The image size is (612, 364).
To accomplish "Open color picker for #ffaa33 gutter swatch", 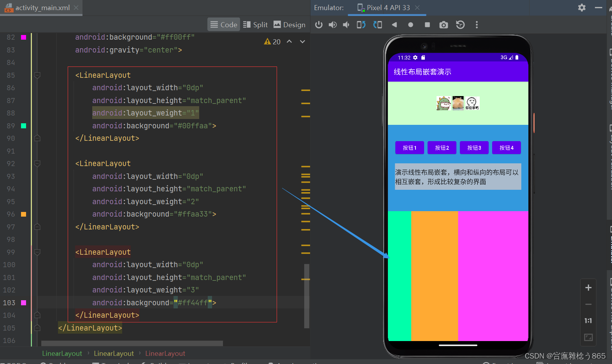I will coord(23,214).
